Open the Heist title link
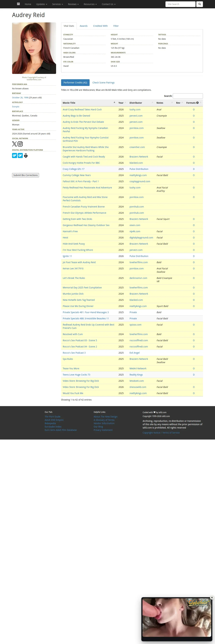 click(x=65, y=238)
